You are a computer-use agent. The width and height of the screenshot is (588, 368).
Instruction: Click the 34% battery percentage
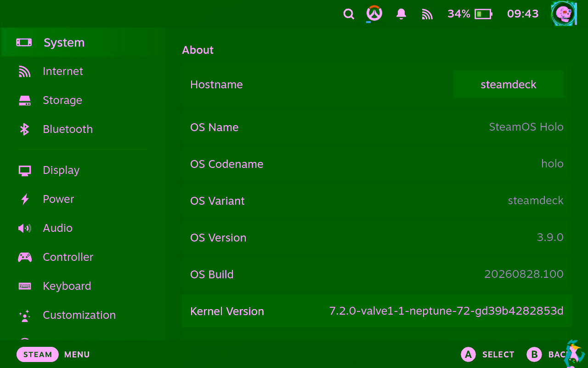(x=458, y=14)
